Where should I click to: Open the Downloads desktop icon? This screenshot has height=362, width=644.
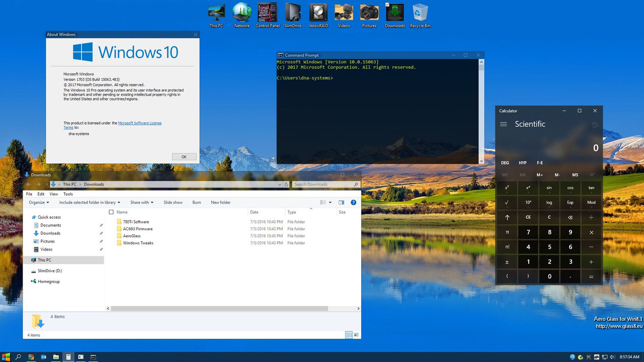pos(395,15)
